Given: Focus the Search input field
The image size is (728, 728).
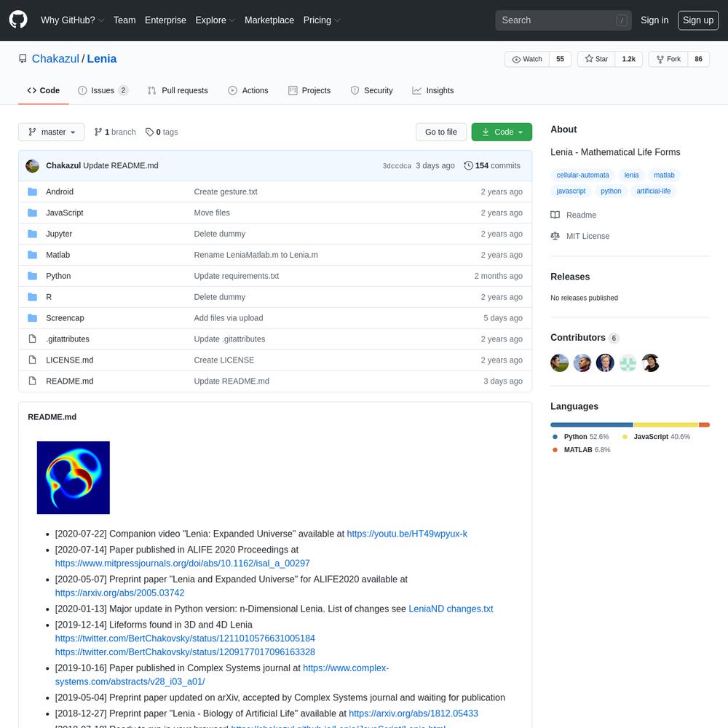Looking at the screenshot, I should (563, 20).
